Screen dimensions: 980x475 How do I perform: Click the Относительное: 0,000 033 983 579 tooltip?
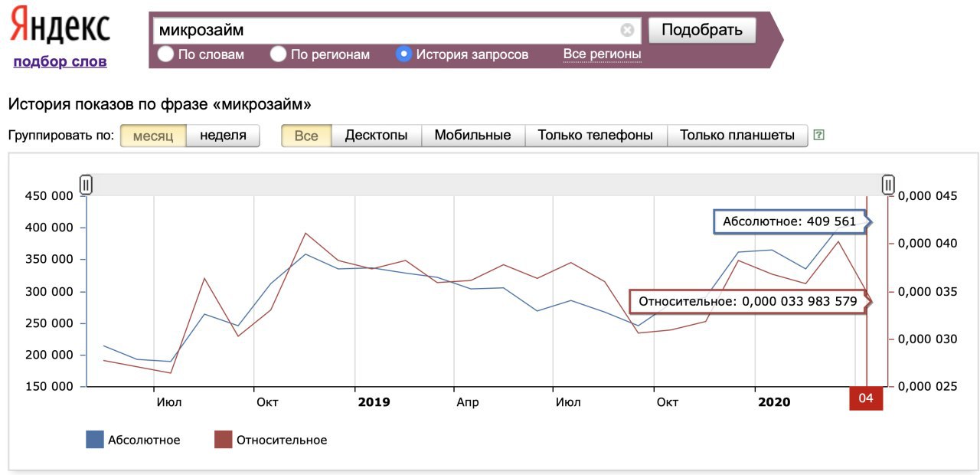(x=750, y=301)
